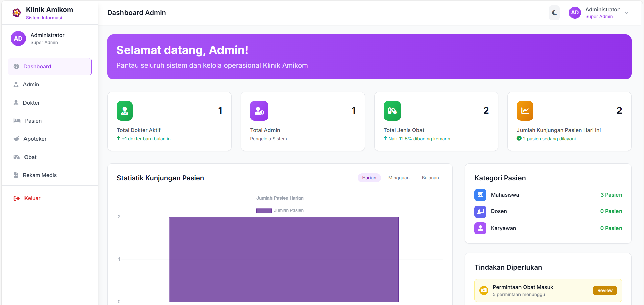Click the purple Total Admin icon

coord(259,111)
